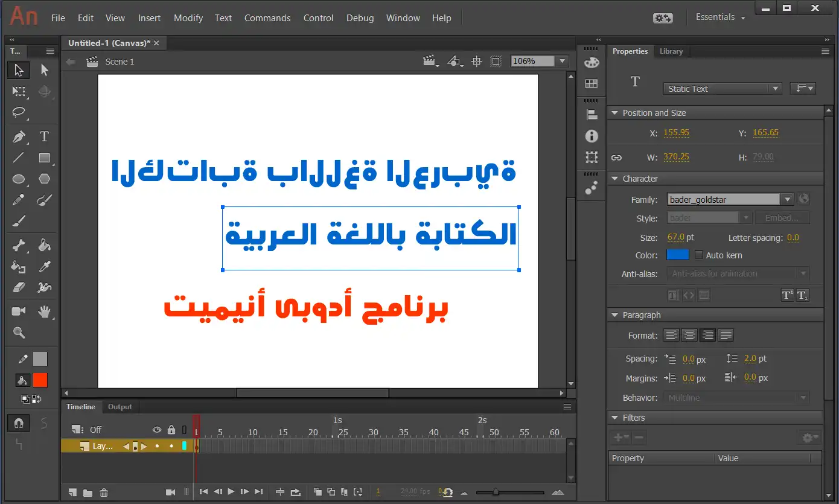Select the PolyStar tool

(x=44, y=179)
